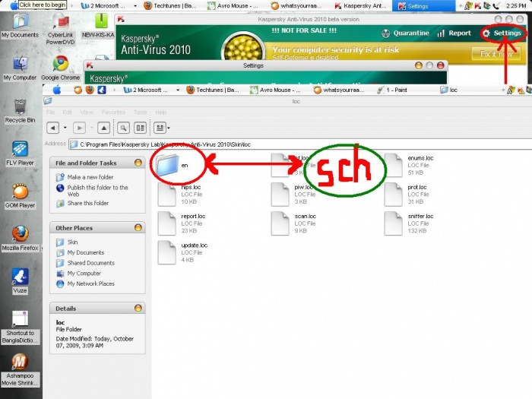Viewport: 532px width, 399px height.
Task: Click the Up folder toolbar button
Action: point(103,128)
